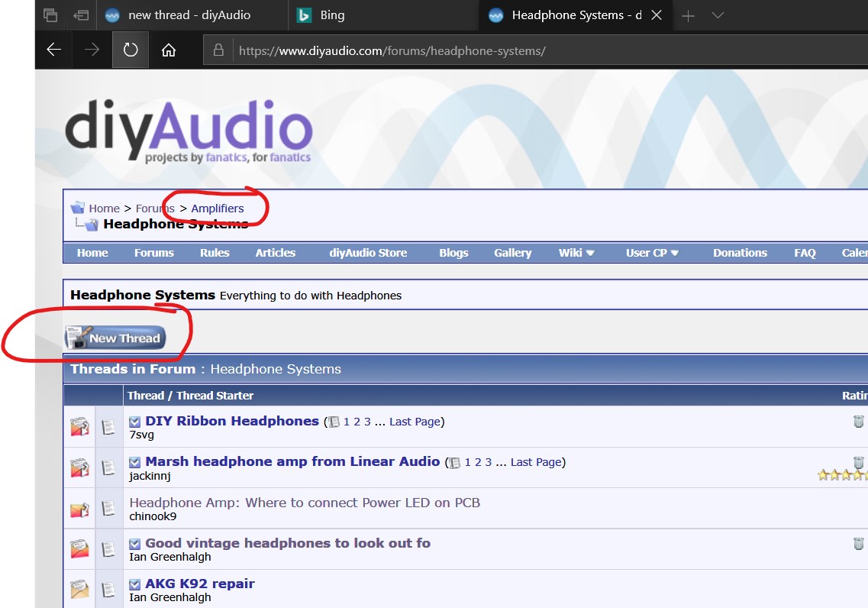Open the tabs set aside icon
Viewport: 868px width, 608px height.
[x=50, y=15]
